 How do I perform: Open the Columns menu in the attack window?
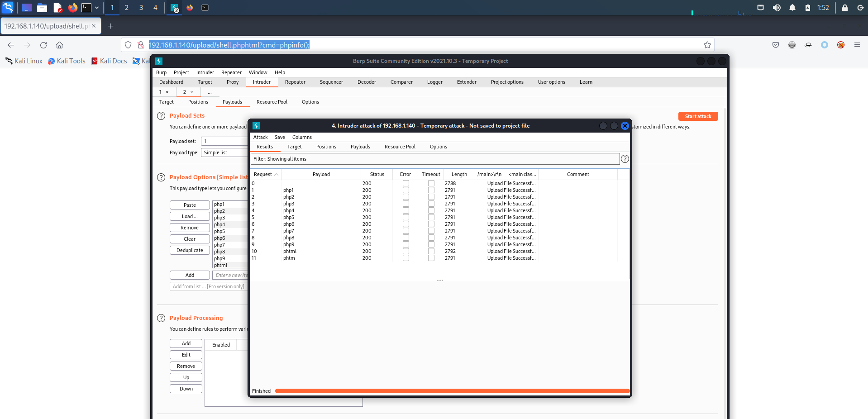[302, 137]
